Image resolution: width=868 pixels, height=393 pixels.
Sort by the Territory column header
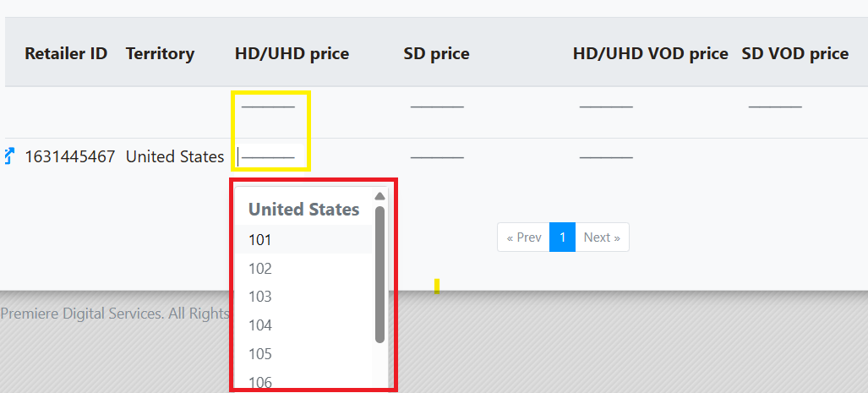click(x=160, y=54)
